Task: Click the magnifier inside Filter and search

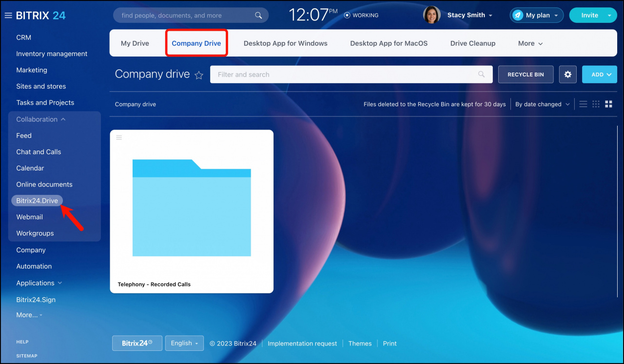Action: pyautogui.click(x=482, y=75)
